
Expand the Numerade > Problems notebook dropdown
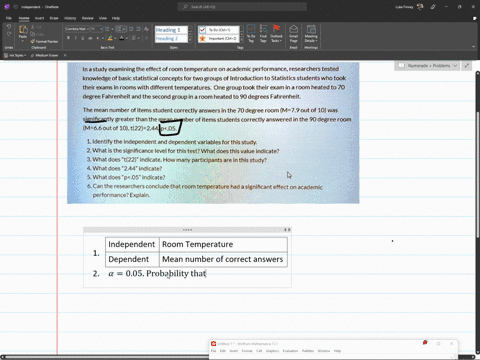[x=455, y=66]
